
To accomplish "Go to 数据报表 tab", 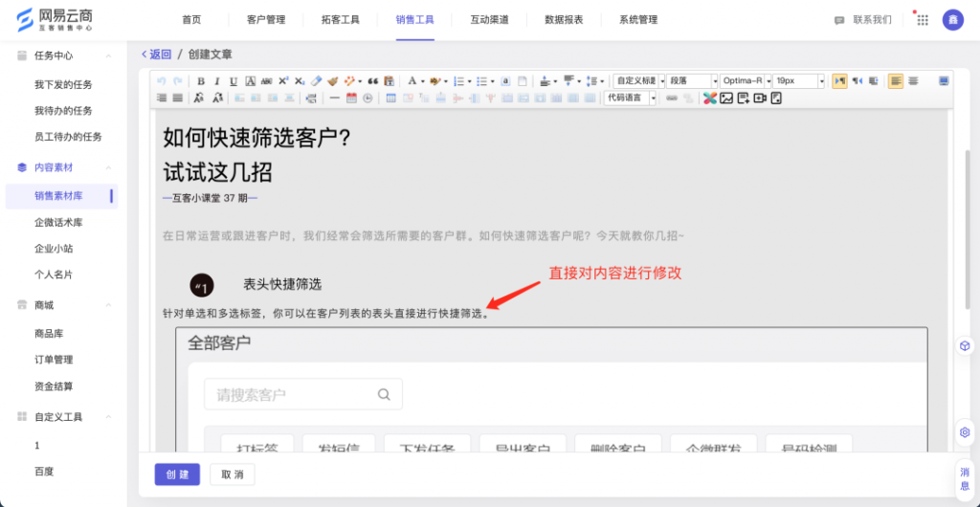I will point(564,20).
